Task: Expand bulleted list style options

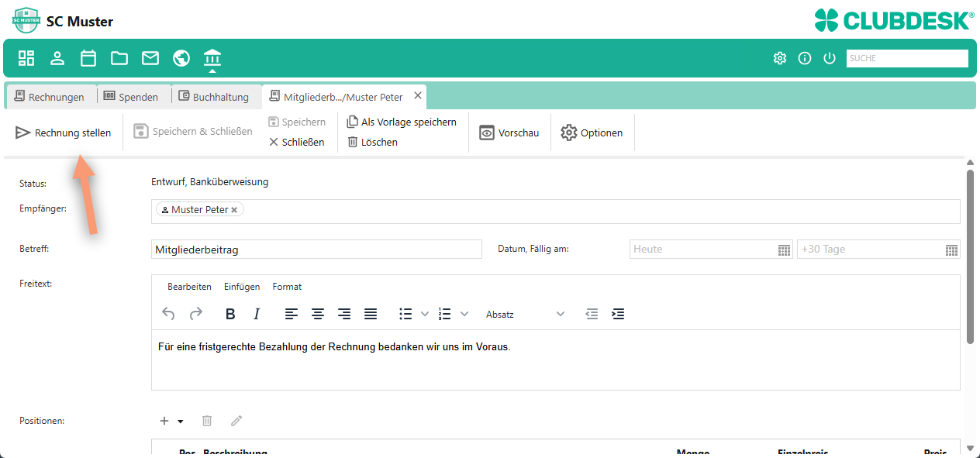Action: click(424, 314)
